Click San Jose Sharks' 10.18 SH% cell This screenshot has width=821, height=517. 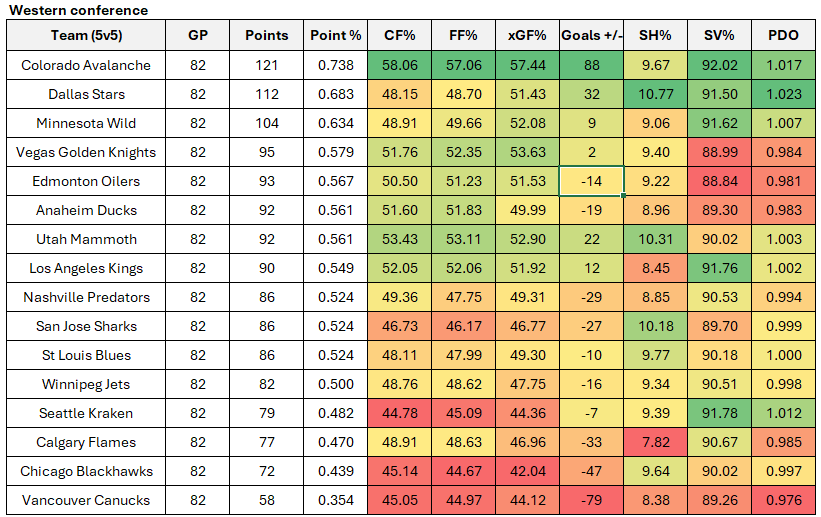[655, 326]
